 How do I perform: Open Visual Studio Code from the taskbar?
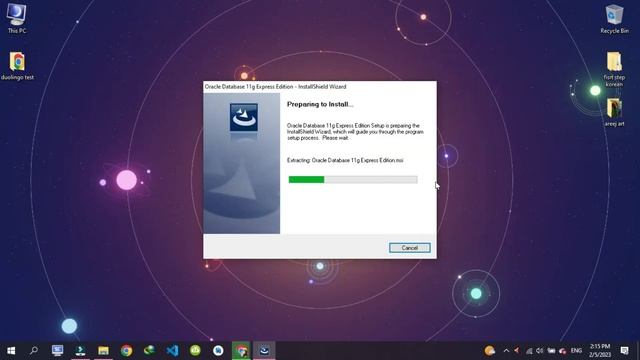172,351
